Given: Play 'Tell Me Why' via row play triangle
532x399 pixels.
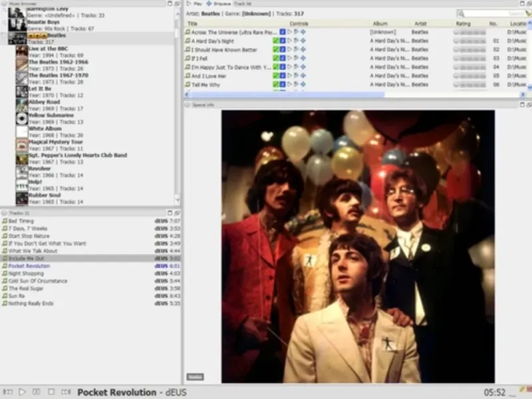Looking at the screenshot, I should click(x=289, y=84).
